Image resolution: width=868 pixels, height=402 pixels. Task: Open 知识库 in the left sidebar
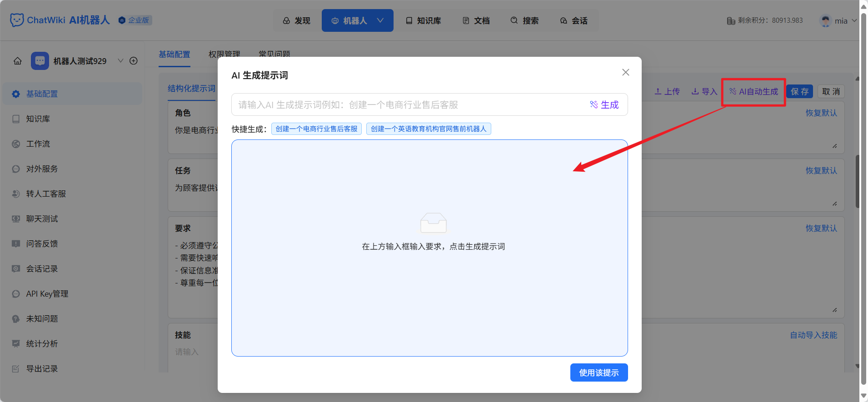click(x=73, y=119)
